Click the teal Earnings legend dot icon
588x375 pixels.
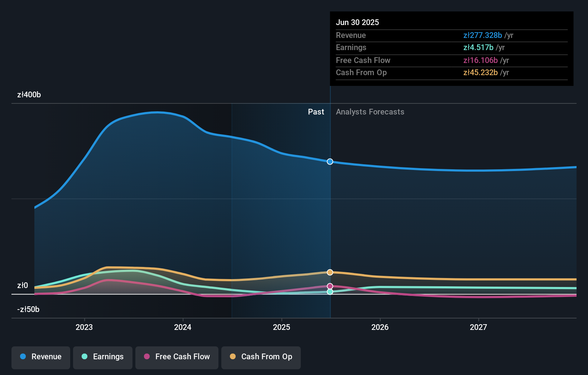pyautogui.click(x=84, y=356)
